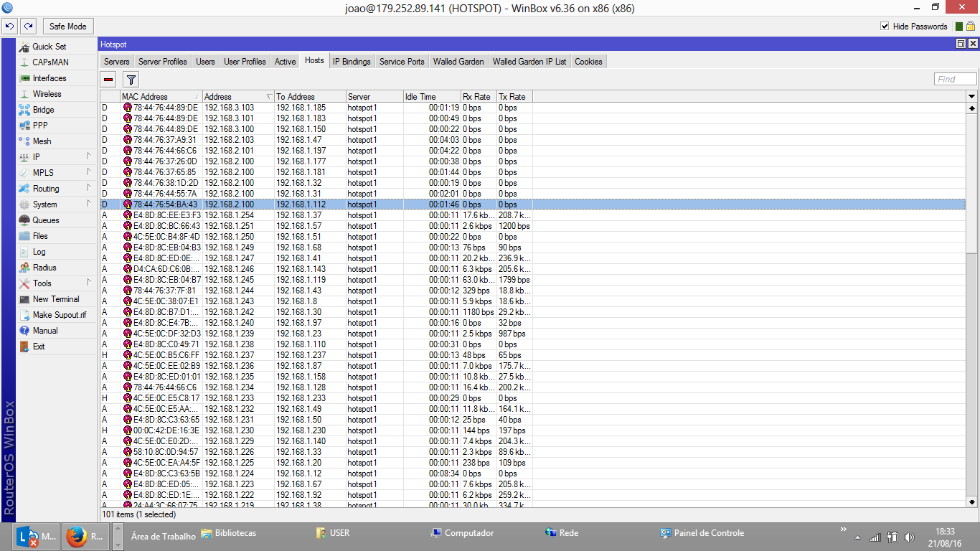Click vertical scrollbar up arrow

click(972, 108)
